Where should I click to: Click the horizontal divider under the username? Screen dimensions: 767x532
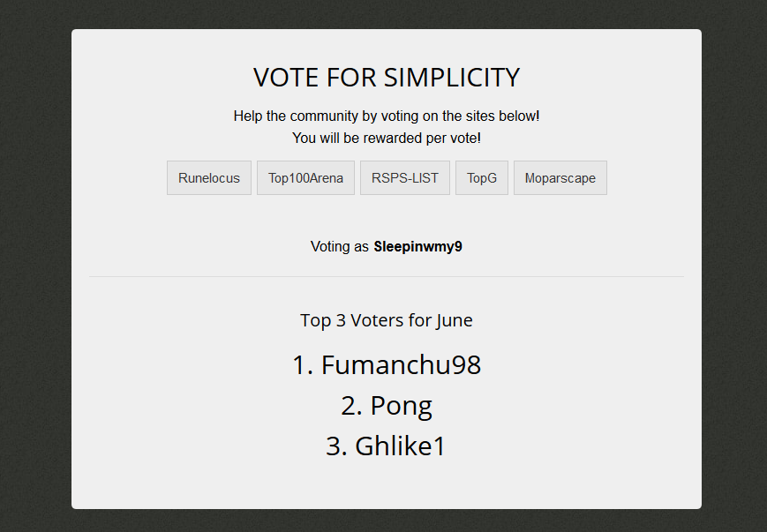tap(386, 276)
